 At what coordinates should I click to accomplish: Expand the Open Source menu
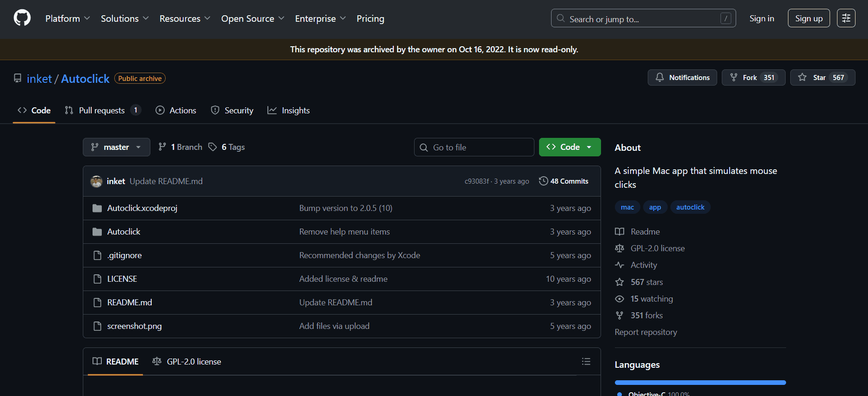pyautogui.click(x=252, y=19)
